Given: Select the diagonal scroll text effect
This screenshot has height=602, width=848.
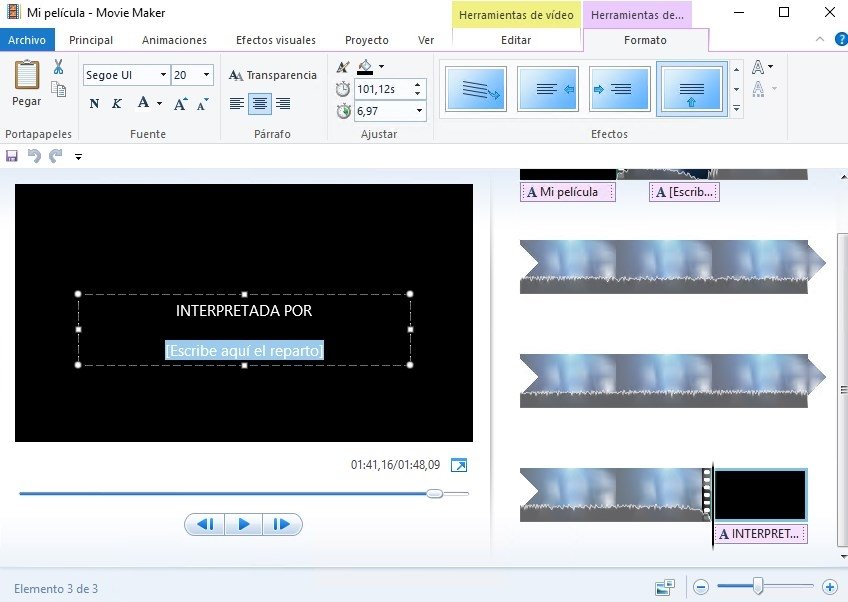Looking at the screenshot, I should click(476, 89).
